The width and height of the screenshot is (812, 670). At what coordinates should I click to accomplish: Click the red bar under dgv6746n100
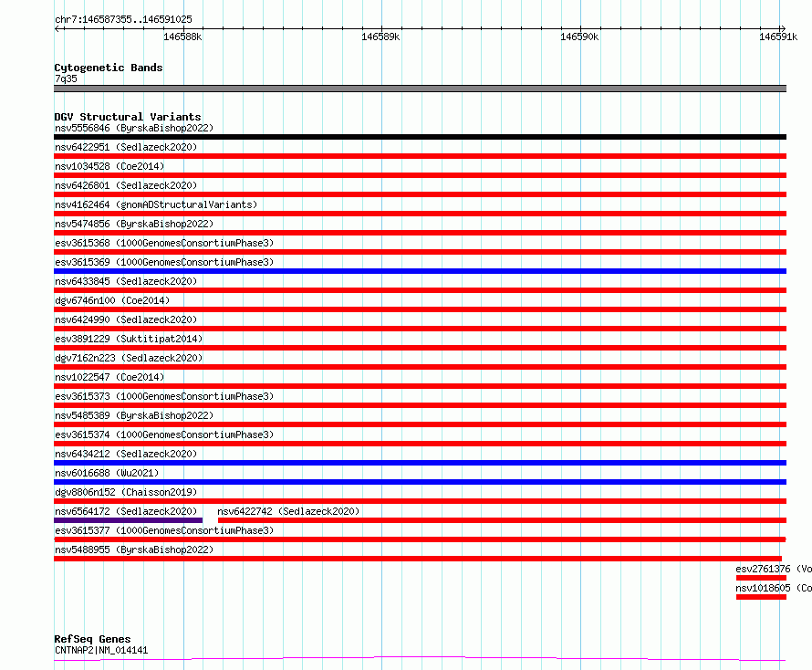(420, 309)
